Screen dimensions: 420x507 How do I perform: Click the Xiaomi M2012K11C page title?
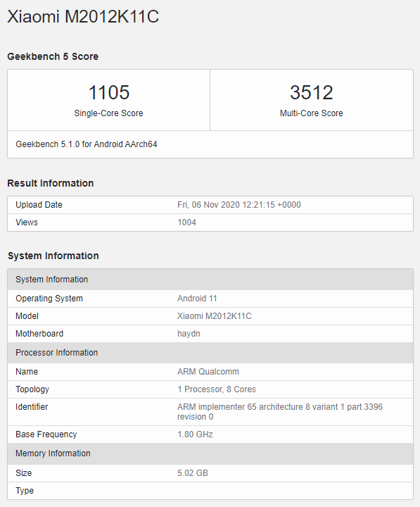tap(83, 16)
